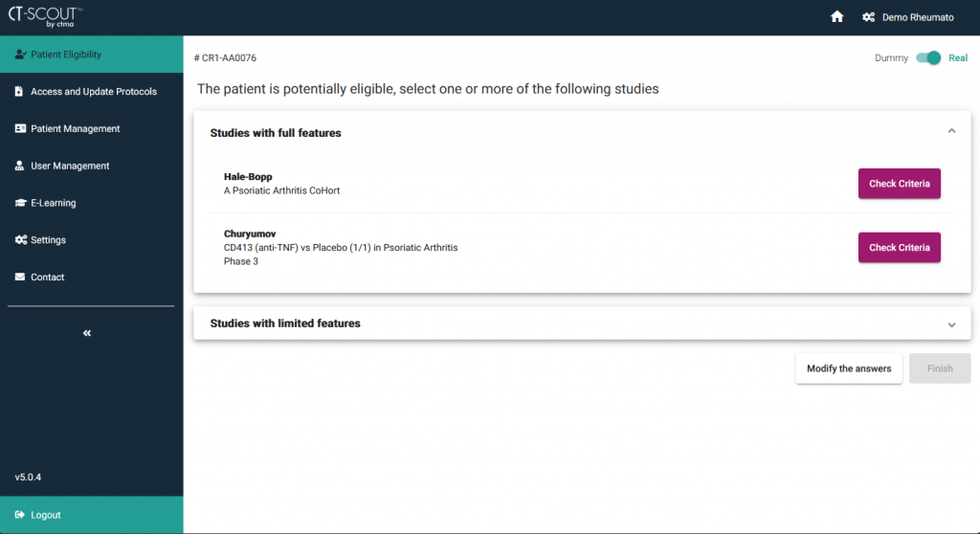The height and width of the screenshot is (534, 980).
Task: Go to User Management
Action: [x=91, y=166]
